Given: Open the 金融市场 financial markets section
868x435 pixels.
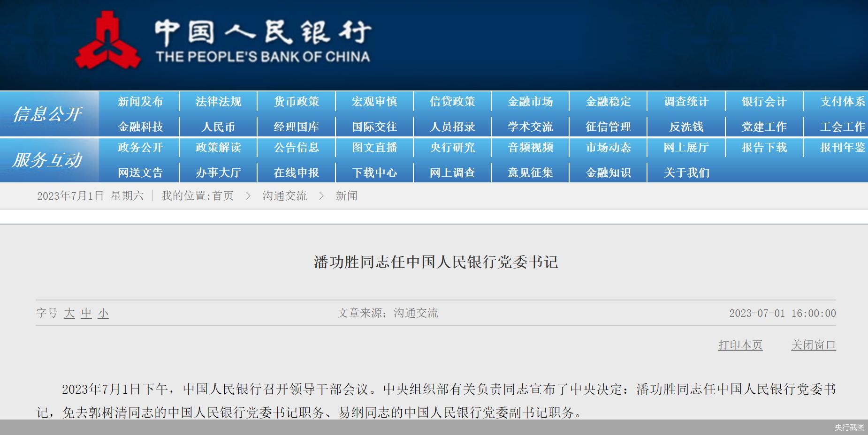Looking at the screenshot, I should click(x=530, y=101).
